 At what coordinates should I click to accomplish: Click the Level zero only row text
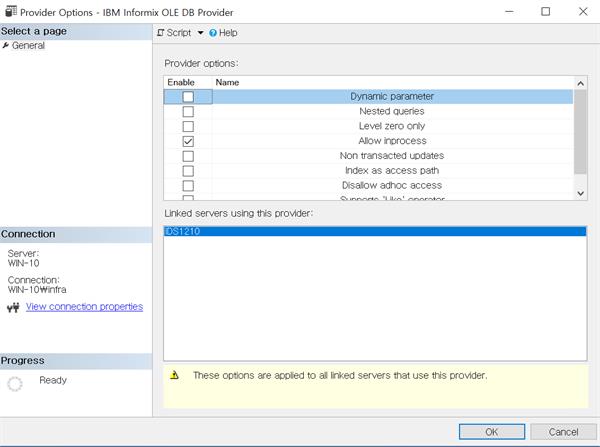pos(392,126)
